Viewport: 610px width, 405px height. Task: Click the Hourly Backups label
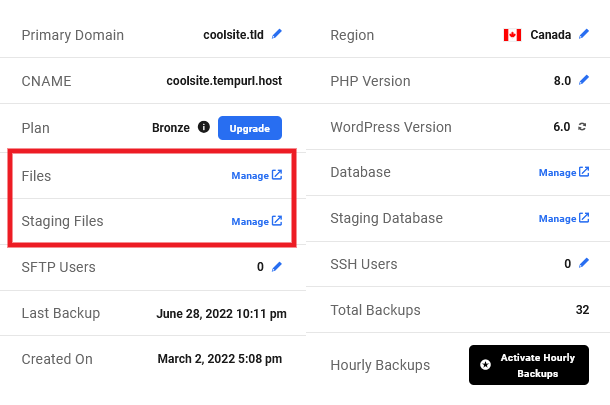[380, 365]
